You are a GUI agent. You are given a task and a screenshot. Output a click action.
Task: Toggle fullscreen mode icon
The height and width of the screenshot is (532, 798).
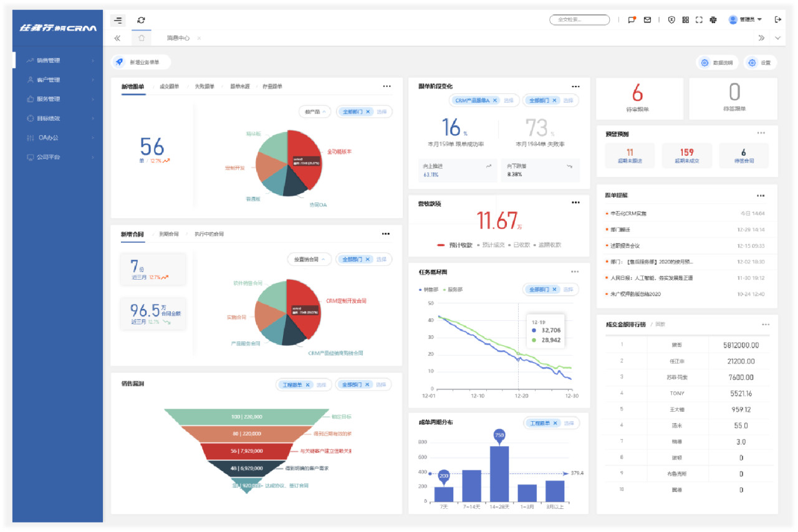699,20
